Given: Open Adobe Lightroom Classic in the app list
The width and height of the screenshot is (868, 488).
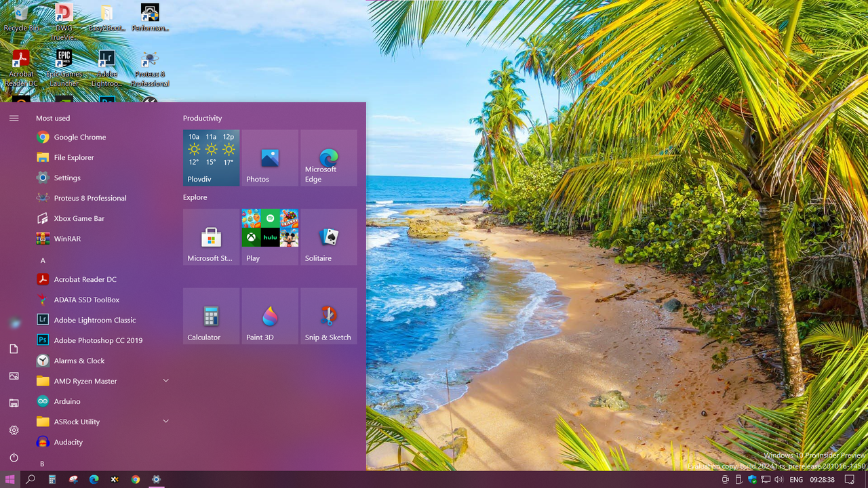Looking at the screenshot, I should pos(102,320).
